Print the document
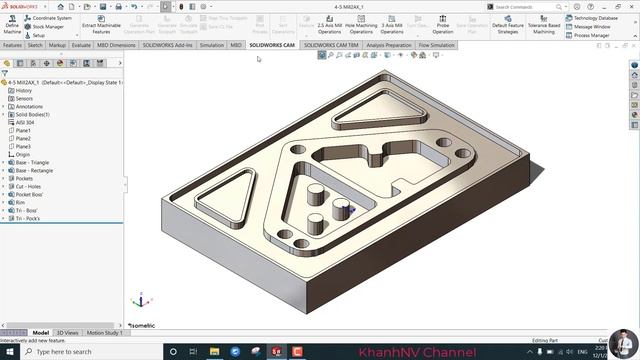The image size is (640, 360). tap(118, 7)
